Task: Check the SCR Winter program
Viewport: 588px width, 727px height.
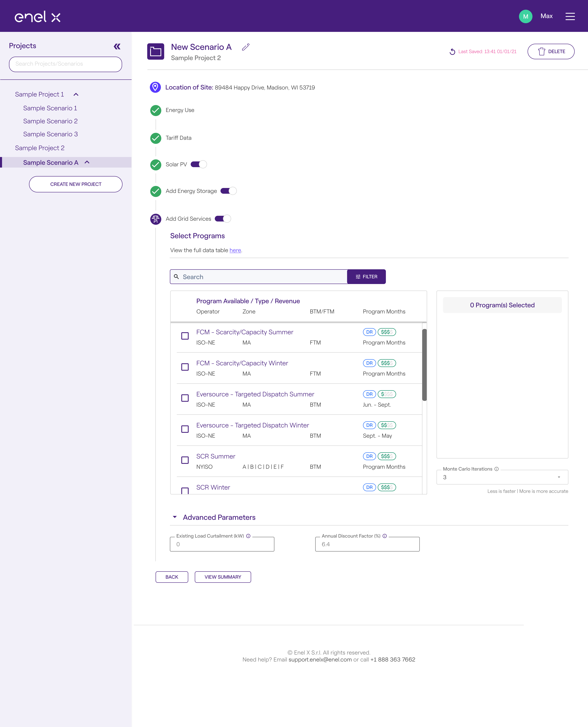Action: point(185,491)
